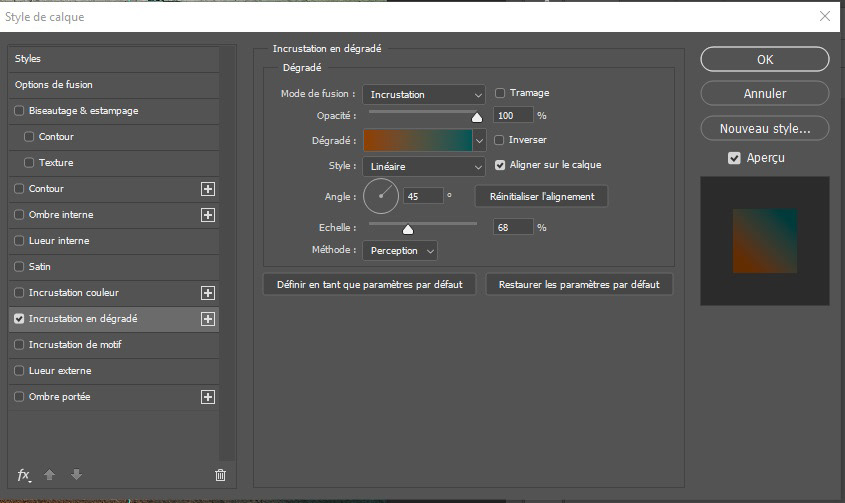Open the Style Linéaire dropdown
Screen dimensions: 845x503
(x=424, y=167)
